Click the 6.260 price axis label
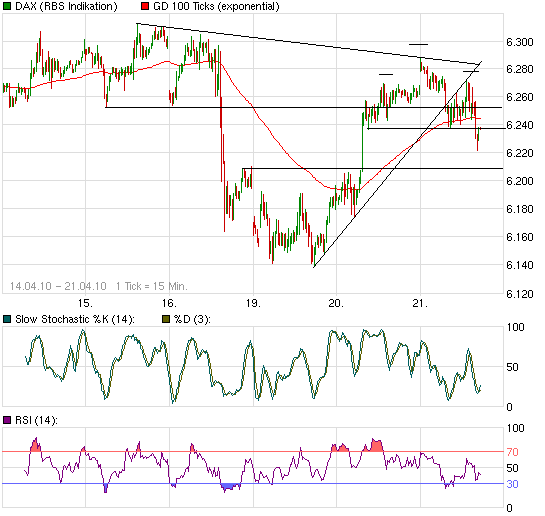 point(520,97)
